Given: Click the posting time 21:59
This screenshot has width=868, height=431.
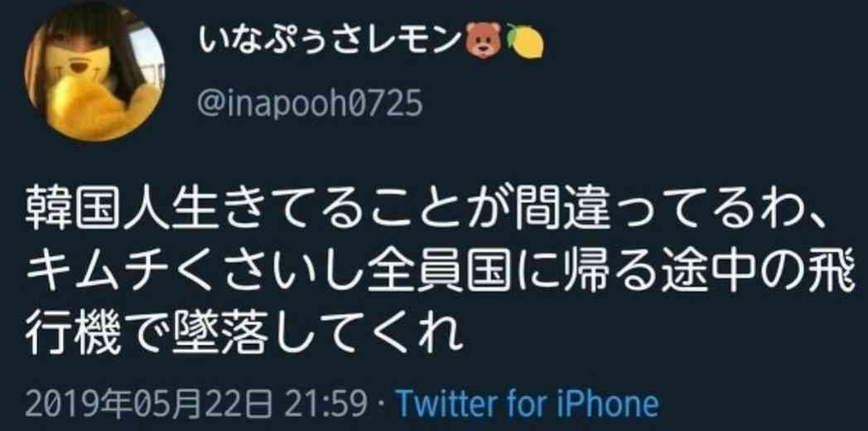Looking at the screenshot, I should pos(326,404).
